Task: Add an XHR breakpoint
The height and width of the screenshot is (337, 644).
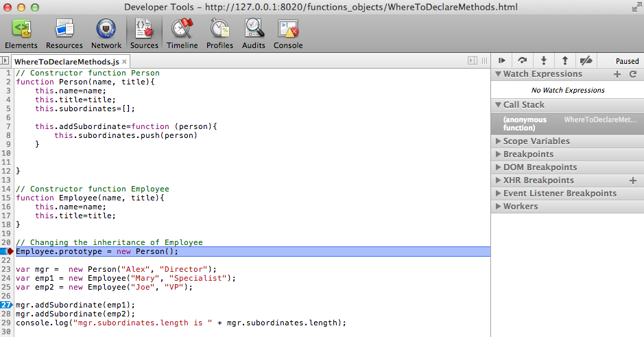Action: tap(632, 181)
